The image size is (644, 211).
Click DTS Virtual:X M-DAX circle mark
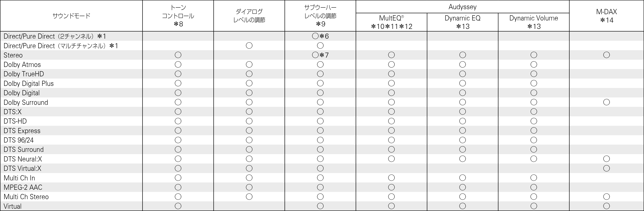pos(606,168)
